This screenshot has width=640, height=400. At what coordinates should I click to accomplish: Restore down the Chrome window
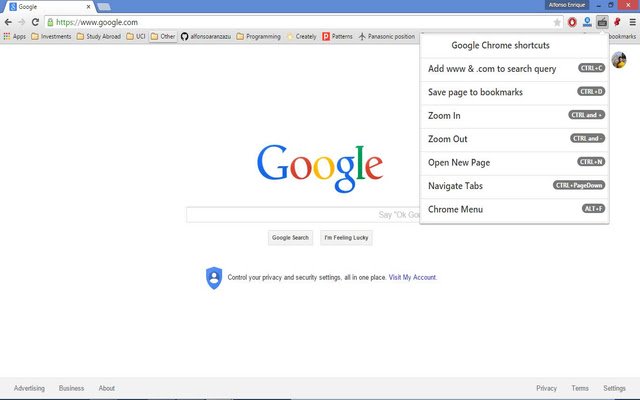[x=611, y=5]
